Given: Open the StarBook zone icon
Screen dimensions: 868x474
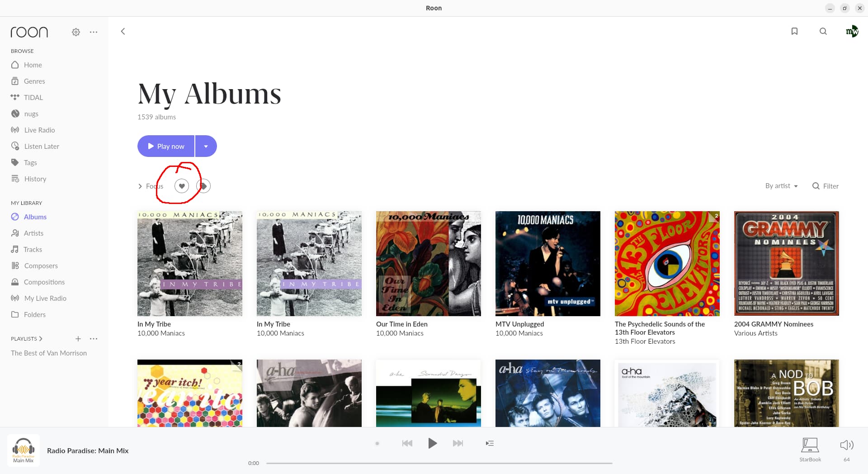Looking at the screenshot, I should (x=810, y=445).
